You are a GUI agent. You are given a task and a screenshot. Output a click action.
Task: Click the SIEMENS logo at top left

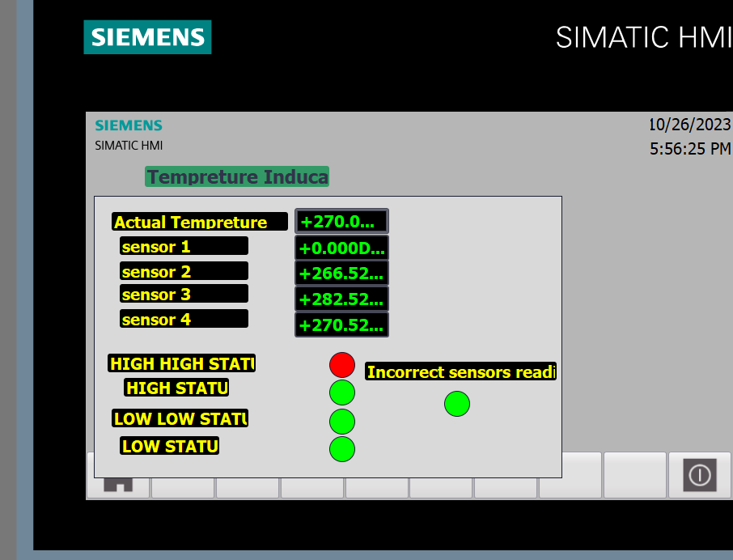pyautogui.click(x=147, y=37)
